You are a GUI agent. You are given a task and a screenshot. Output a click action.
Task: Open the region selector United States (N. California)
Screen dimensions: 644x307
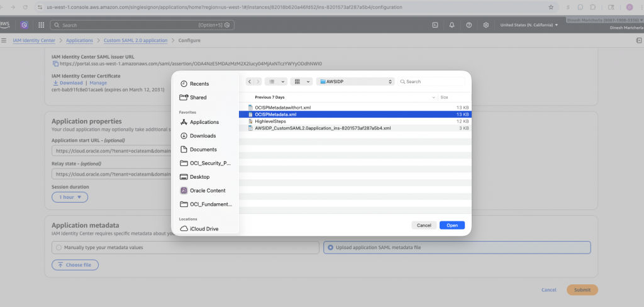528,25
